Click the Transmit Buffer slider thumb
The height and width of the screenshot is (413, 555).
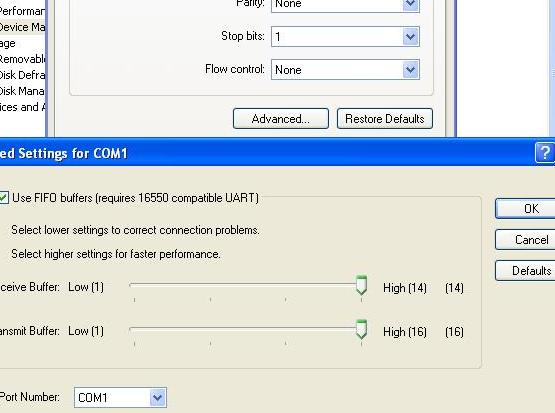pos(361,329)
